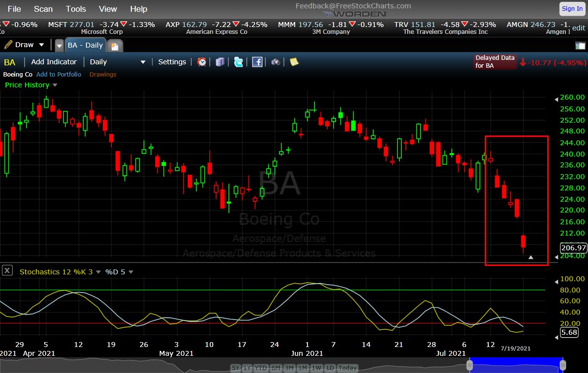The width and height of the screenshot is (588, 373).
Task: Click the edit link beside the ticker strip
Action: click(579, 27)
